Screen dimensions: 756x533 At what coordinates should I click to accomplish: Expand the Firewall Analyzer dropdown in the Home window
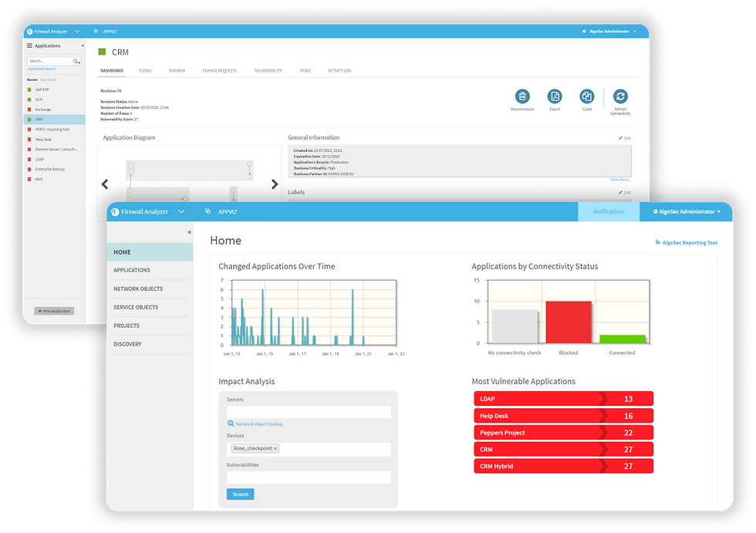click(181, 211)
